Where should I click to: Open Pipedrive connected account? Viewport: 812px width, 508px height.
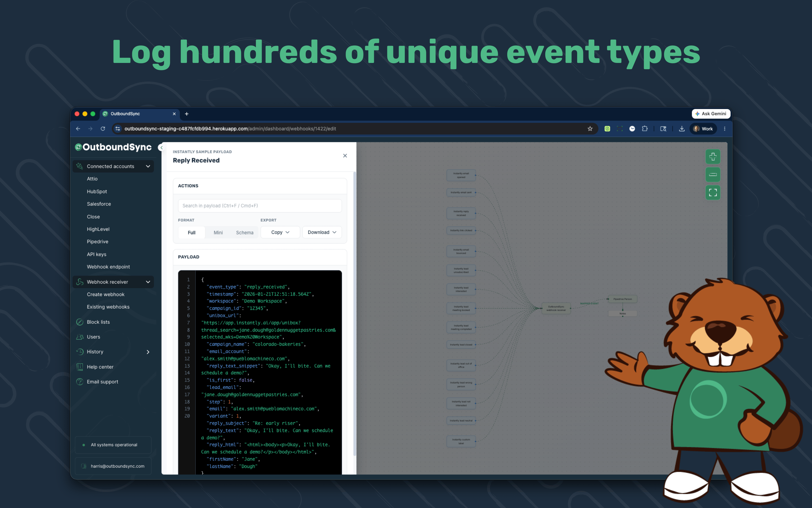[98, 242]
